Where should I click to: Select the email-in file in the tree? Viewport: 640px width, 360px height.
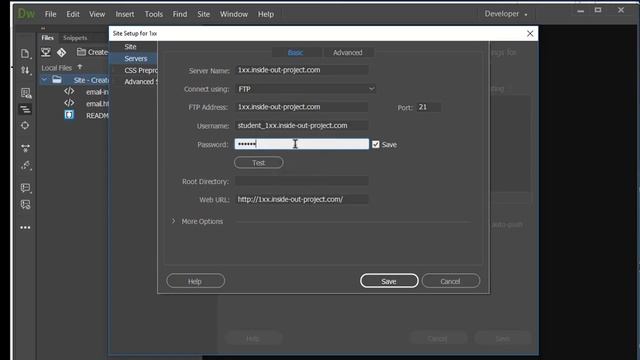coord(97,92)
